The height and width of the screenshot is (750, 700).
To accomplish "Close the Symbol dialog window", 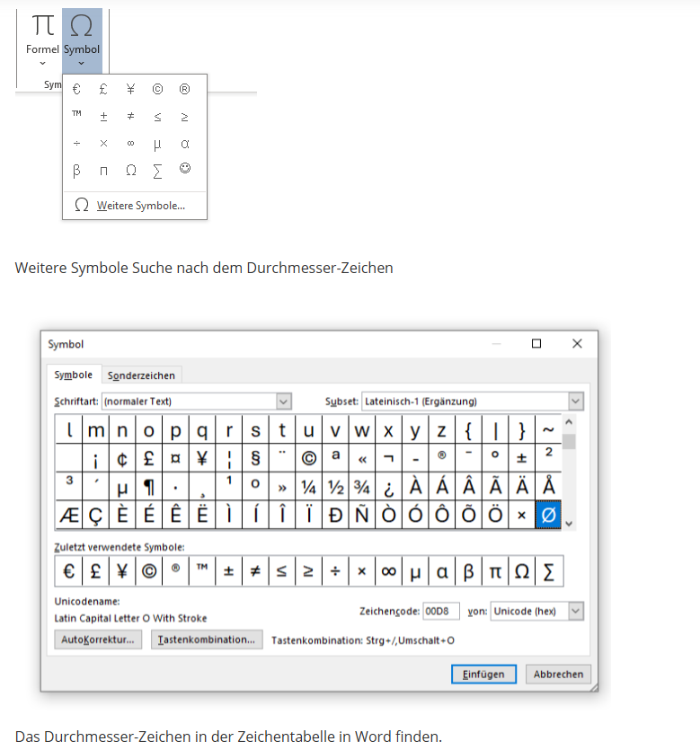I will [577, 343].
